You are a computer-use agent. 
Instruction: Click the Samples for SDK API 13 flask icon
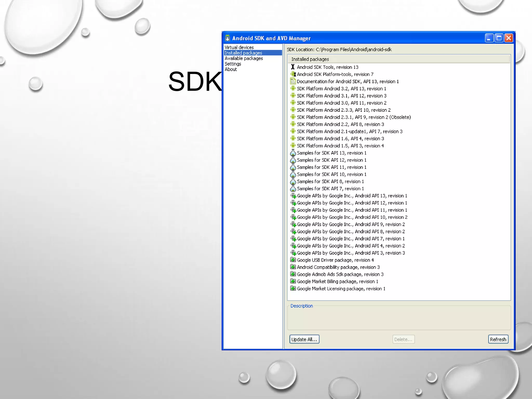(x=293, y=153)
